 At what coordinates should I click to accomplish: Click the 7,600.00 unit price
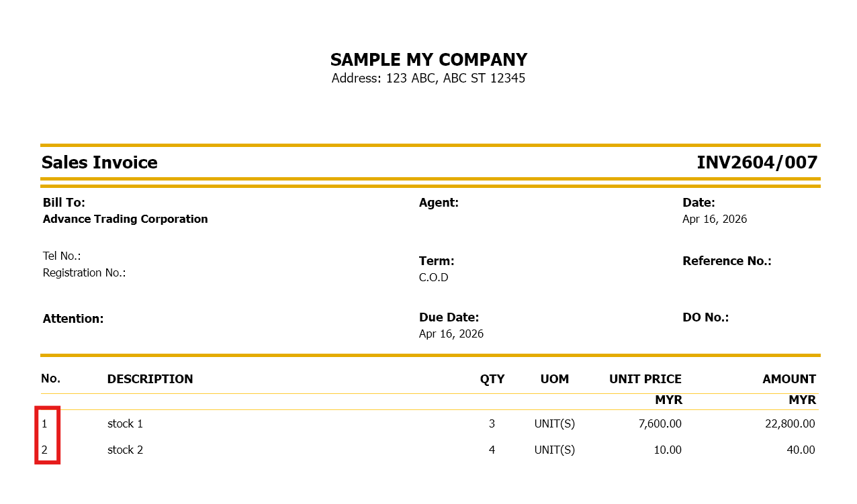pos(658,423)
